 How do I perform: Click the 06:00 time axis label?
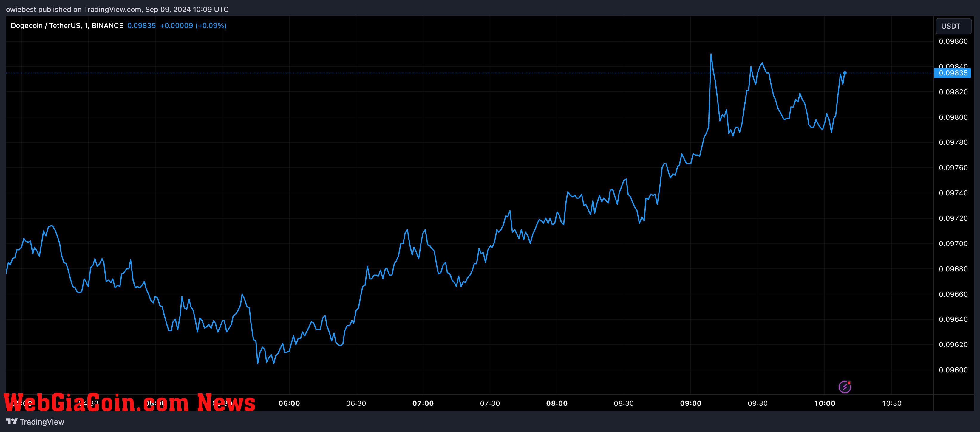tap(289, 403)
